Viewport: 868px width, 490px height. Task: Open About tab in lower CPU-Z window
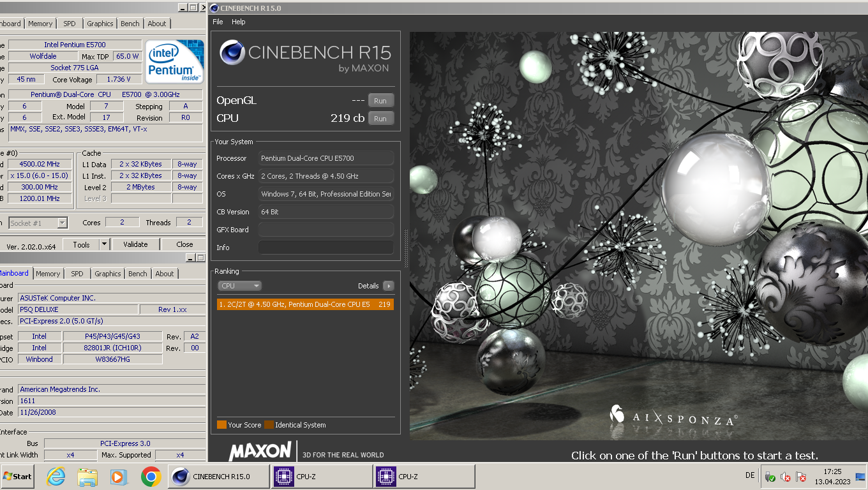point(165,274)
